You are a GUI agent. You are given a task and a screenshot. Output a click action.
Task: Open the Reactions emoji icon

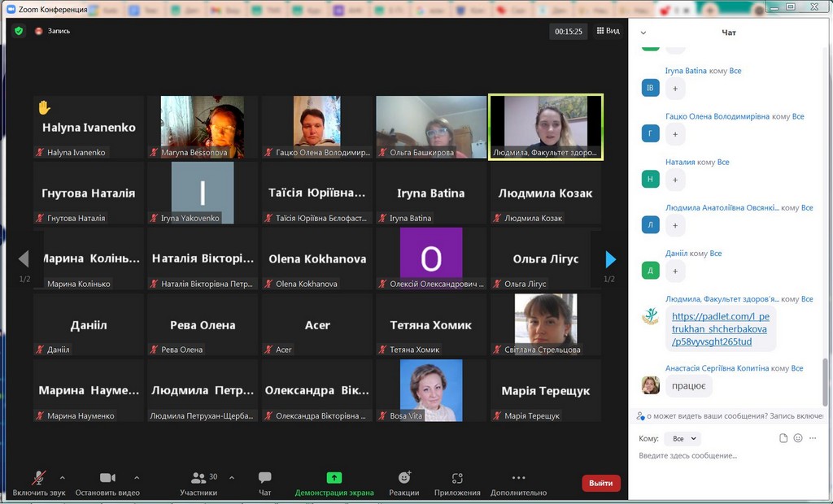403,479
